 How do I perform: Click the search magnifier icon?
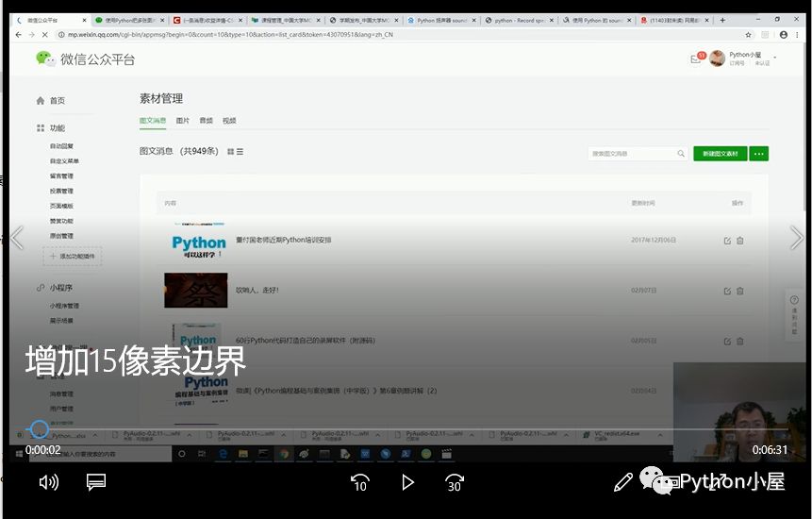coord(681,153)
